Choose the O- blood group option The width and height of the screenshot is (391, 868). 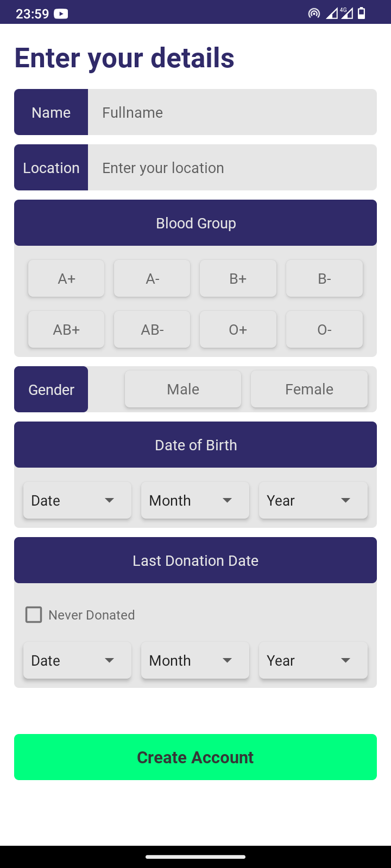coord(324,329)
